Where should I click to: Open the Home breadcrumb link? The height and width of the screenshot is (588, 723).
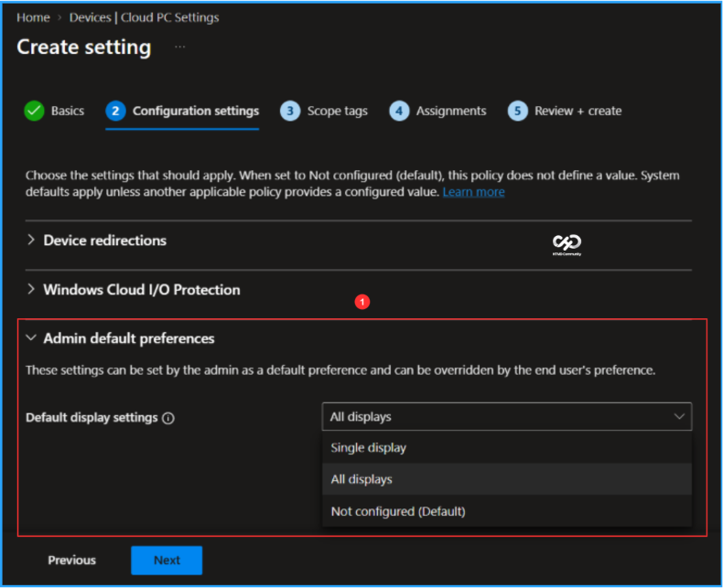[33, 17]
